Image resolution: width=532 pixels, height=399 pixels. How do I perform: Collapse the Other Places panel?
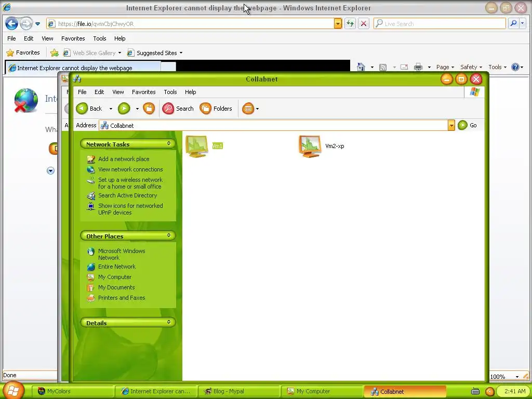169,235
